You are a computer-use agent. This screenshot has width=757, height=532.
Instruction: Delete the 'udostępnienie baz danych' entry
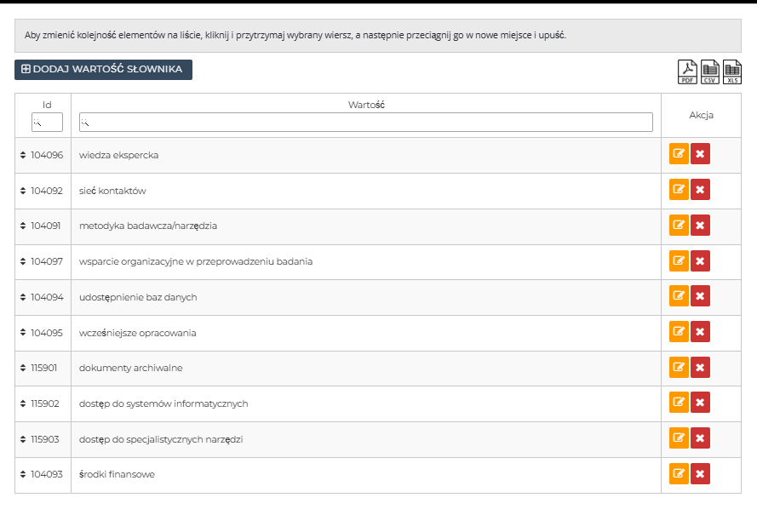700,296
